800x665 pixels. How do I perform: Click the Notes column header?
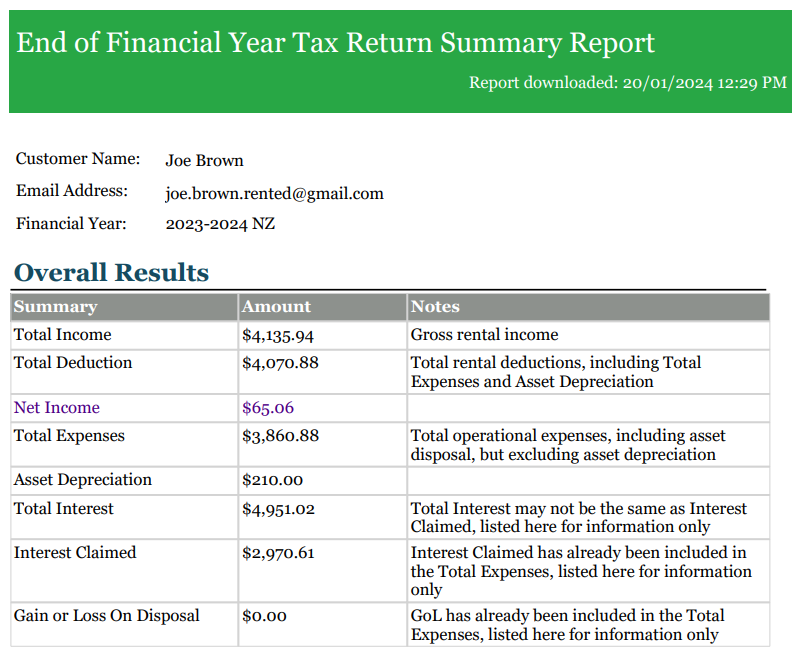(435, 307)
